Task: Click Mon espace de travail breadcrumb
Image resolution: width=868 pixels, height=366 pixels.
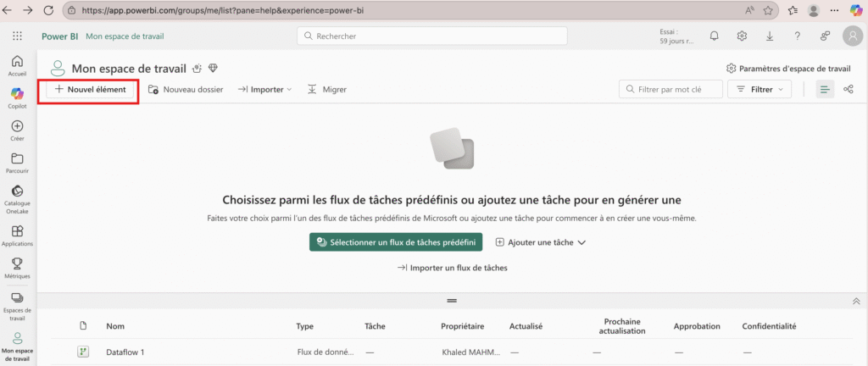Action: [x=125, y=36]
